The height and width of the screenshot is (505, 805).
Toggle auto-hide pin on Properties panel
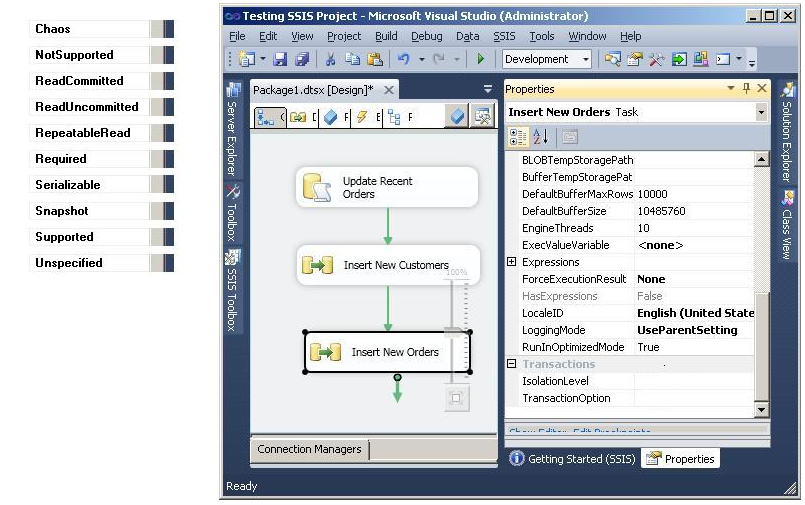point(746,88)
